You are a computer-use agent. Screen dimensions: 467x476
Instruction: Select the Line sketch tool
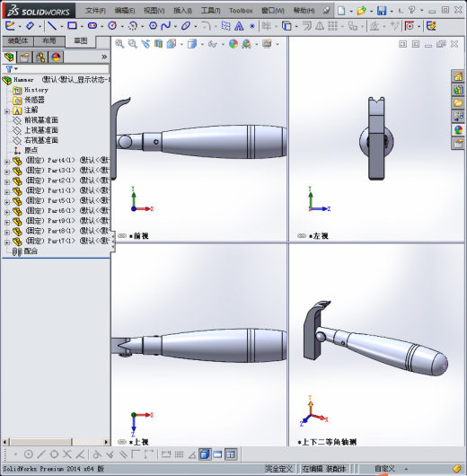click(x=52, y=26)
